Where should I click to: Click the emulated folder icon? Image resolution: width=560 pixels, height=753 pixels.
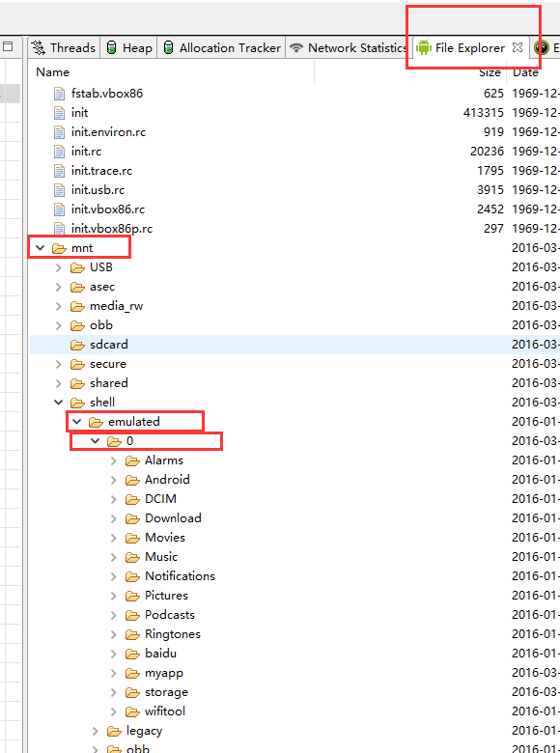tap(96, 422)
